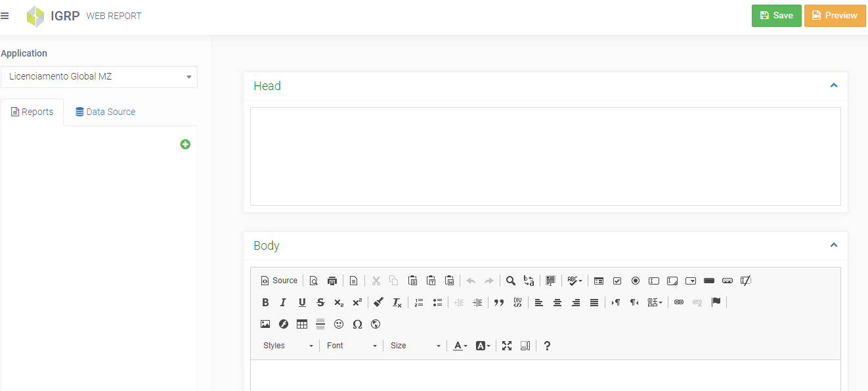Toggle Subscript formatting
This screenshot has height=391, width=868.
pyautogui.click(x=339, y=302)
